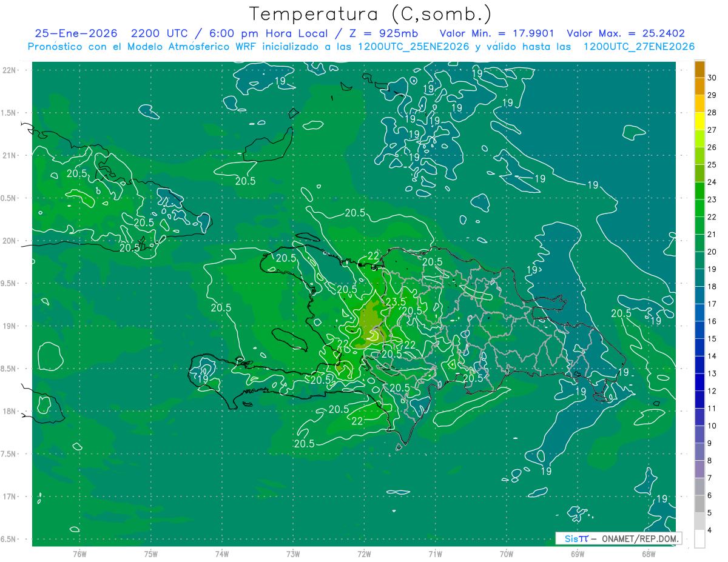Click the '75W' longitude axis label

[151, 554]
